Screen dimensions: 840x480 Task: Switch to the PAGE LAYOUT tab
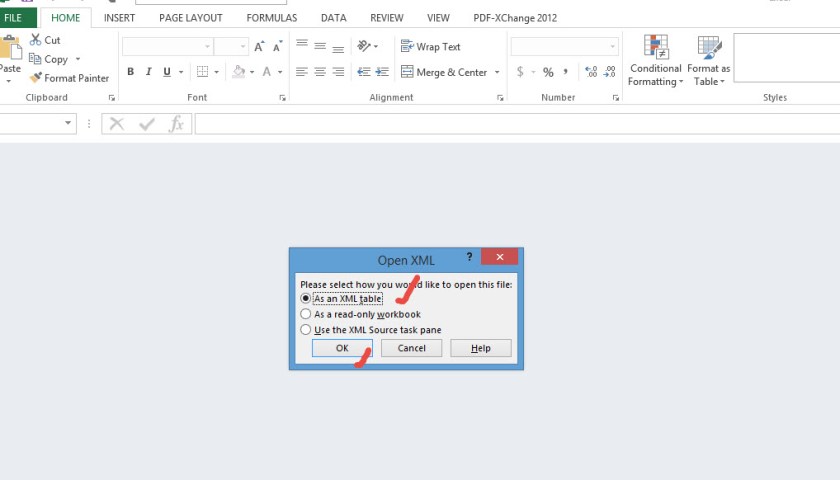click(x=191, y=18)
